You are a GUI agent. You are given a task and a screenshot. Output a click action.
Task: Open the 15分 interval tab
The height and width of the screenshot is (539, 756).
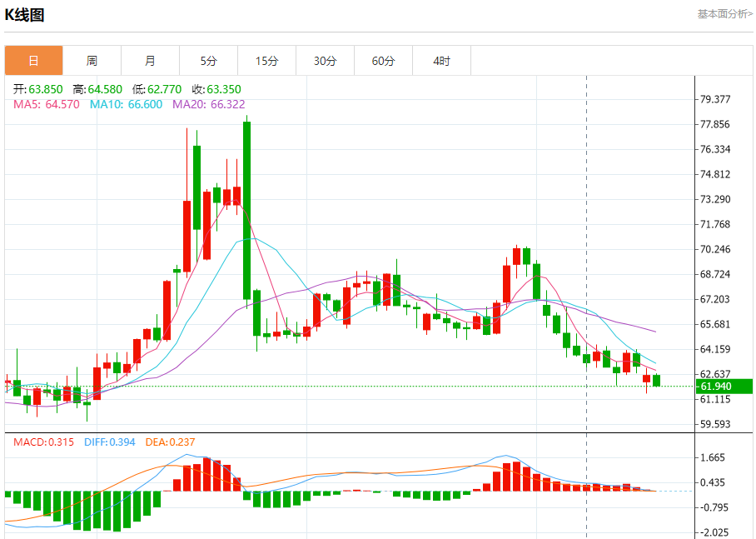coord(267,61)
